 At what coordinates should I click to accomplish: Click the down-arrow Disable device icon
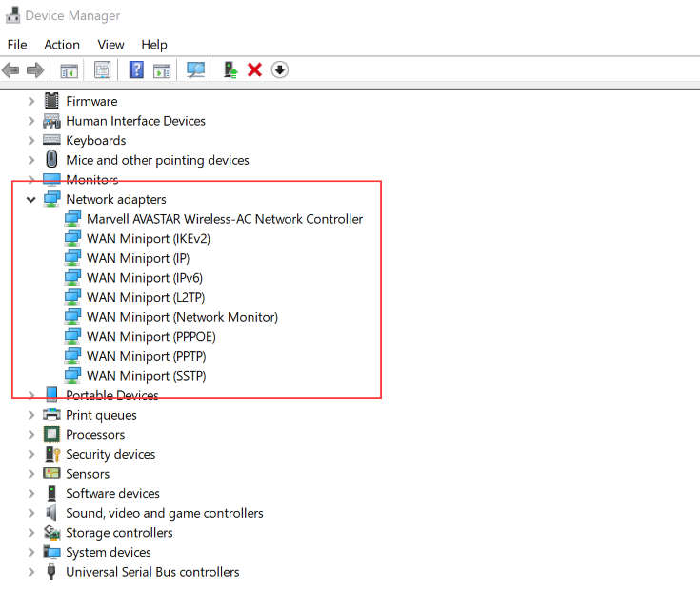coord(279,69)
